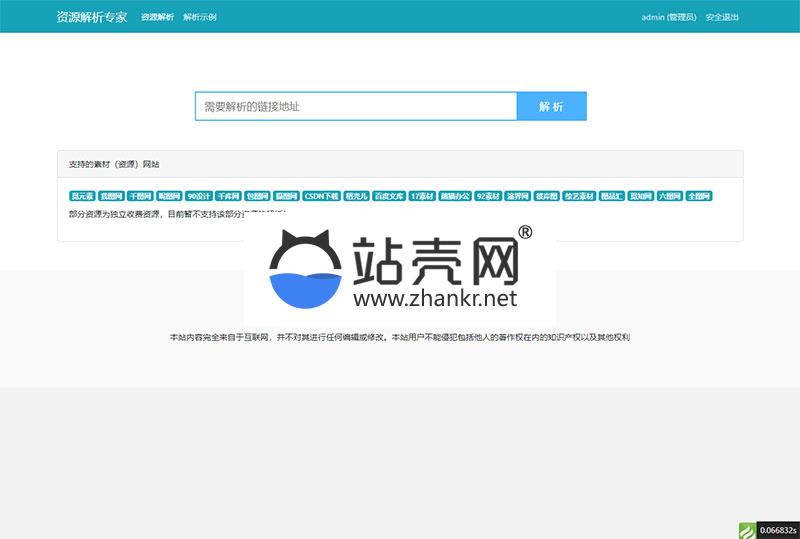The image size is (800, 539).
Task: Focus the 需要解析的链接地址 input field
Action: pos(356,106)
